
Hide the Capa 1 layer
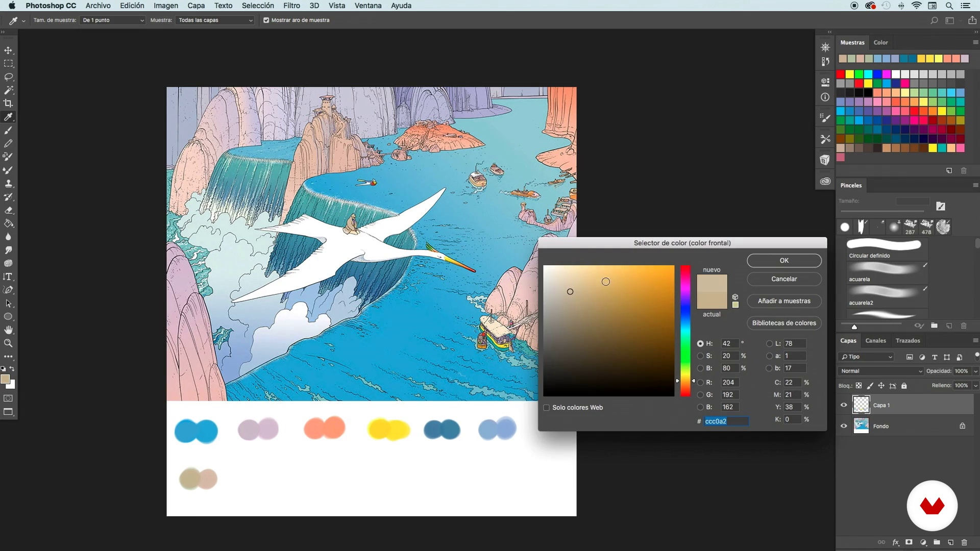(x=844, y=405)
